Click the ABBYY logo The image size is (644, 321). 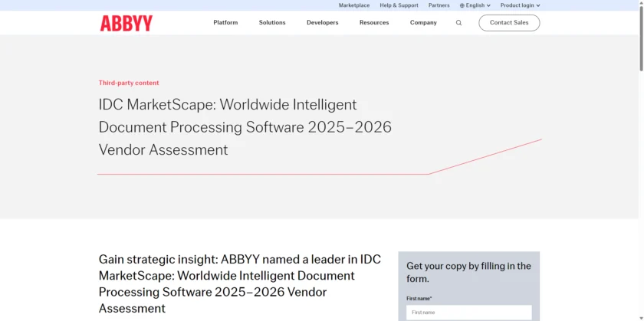coord(126,23)
